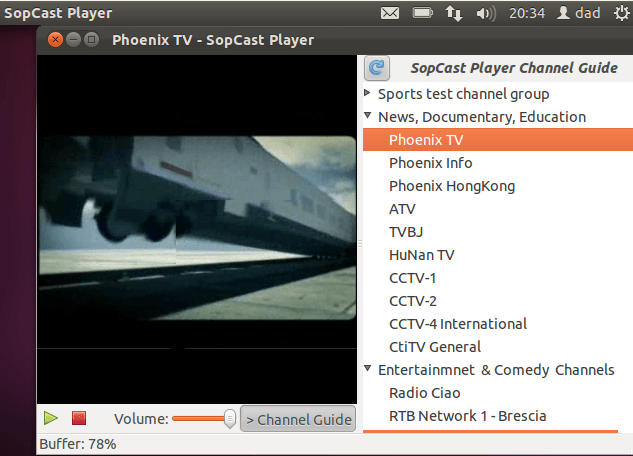This screenshot has width=633, height=456.
Task: Click the battery status icon
Action: click(x=423, y=13)
